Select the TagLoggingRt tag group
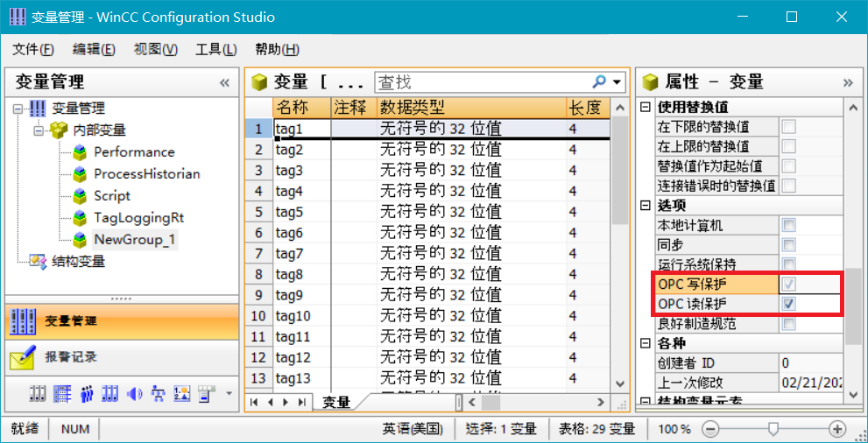Image resolution: width=868 pixels, height=443 pixels. [138, 218]
